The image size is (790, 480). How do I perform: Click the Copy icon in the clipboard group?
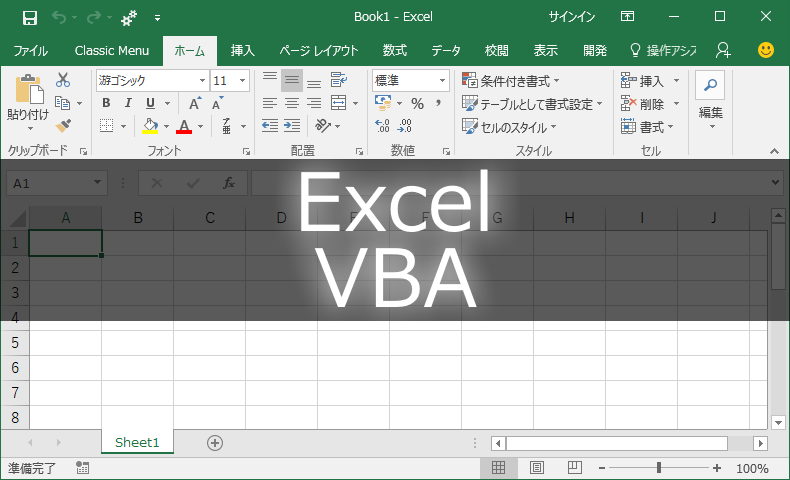[62, 103]
